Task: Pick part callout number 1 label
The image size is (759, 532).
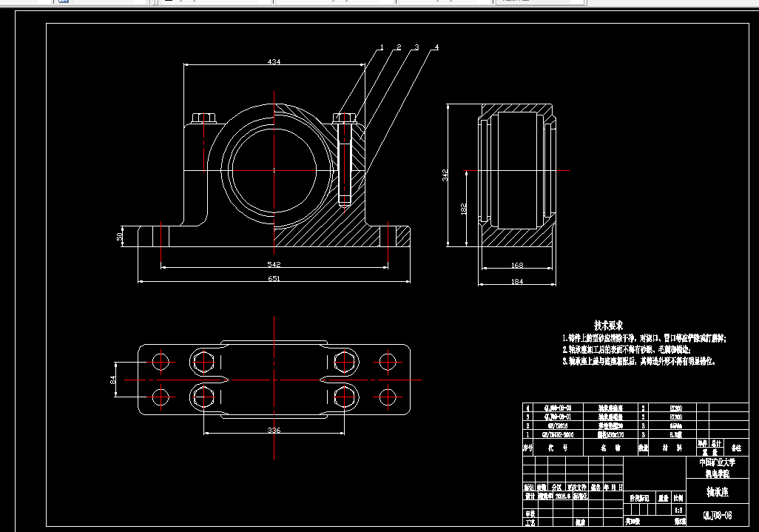Action: click(382, 47)
